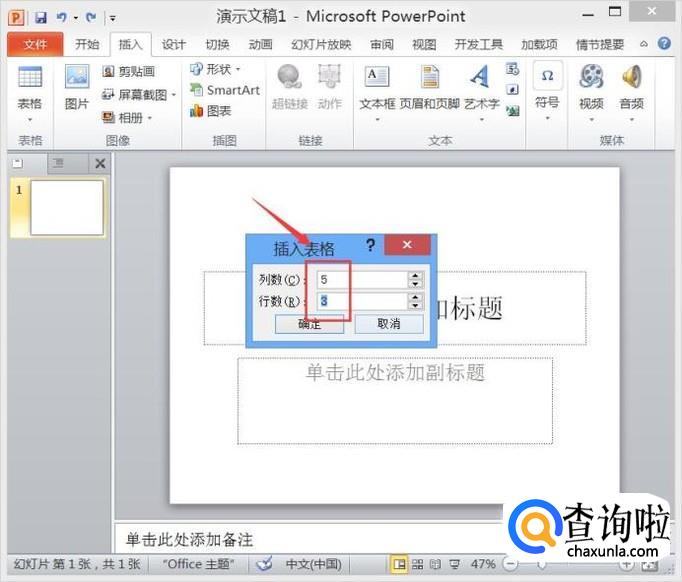Increase column count with up spinner
This screenshot has height=582, width=682.
coord(415,276)
